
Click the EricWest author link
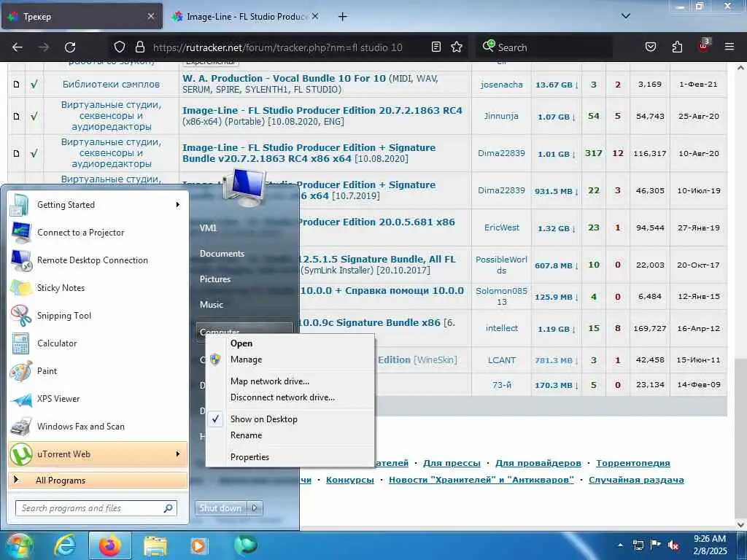[502, 227]
